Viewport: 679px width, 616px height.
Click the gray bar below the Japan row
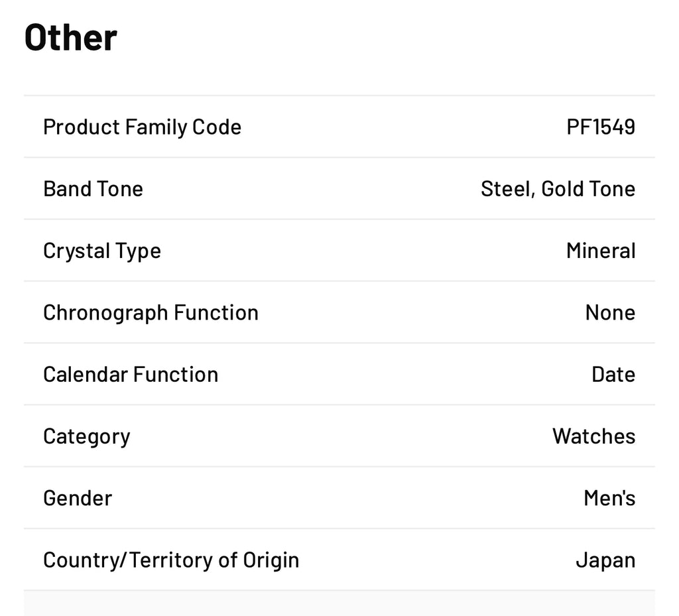coord(339,604)
